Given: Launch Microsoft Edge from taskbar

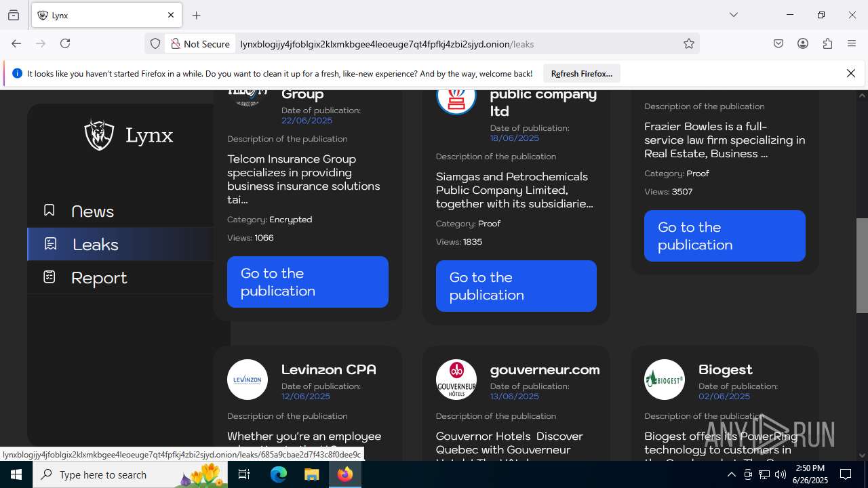Looking at the screenshot, I should (279, 474).
